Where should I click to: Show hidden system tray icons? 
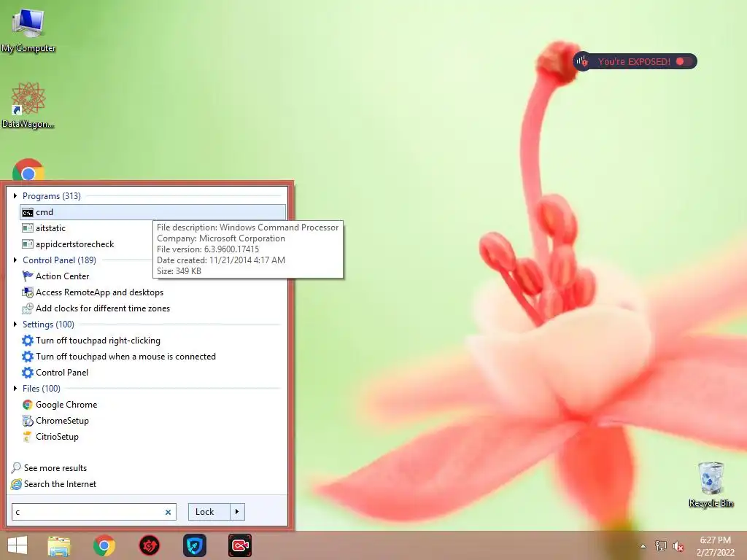643,546
